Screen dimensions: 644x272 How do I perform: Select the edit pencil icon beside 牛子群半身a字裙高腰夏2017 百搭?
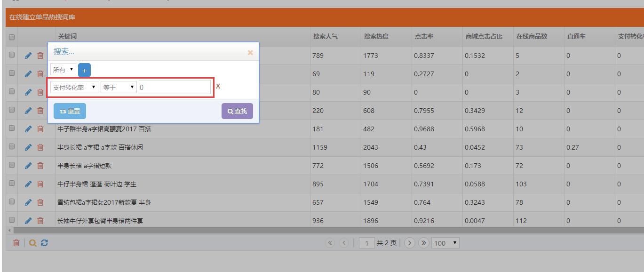point(28,128)
